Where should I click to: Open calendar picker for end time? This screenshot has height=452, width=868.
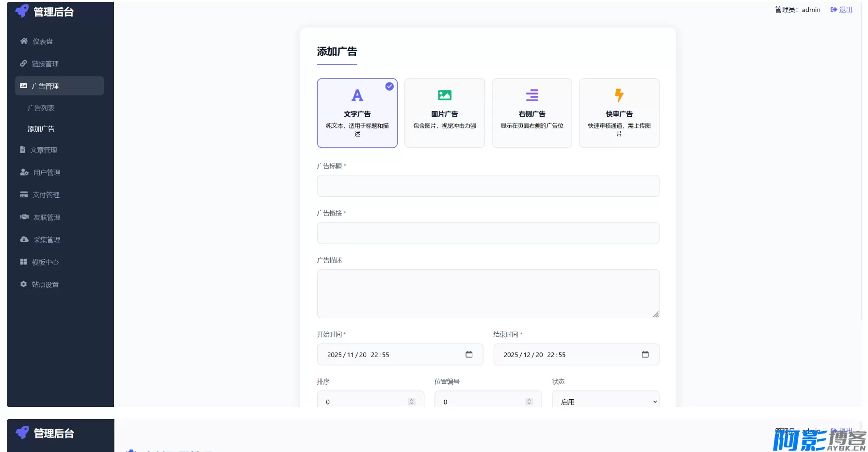click(645, 354)
